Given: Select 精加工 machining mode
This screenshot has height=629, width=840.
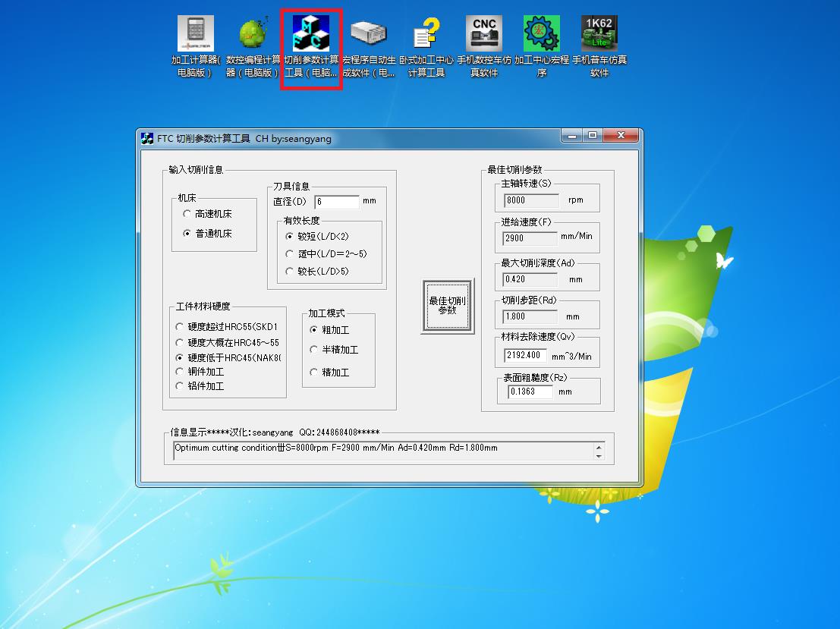Looking at the screenshot, I should [x=329, y=373].
